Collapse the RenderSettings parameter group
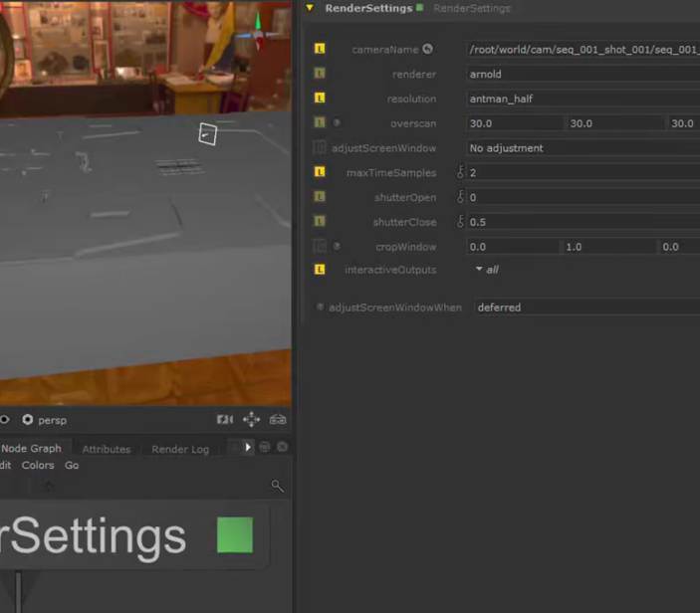 pyautogui.click(x=310, y=8)
